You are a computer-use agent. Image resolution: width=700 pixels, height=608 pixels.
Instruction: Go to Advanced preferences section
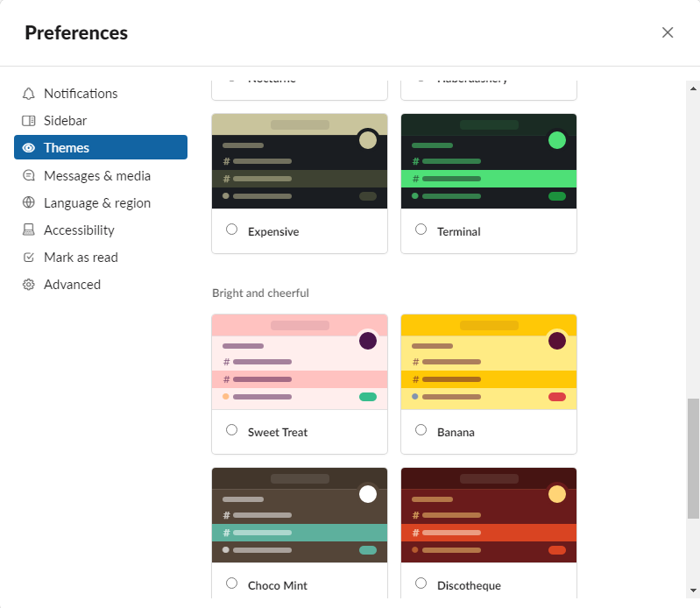click(x=72, y=285)
